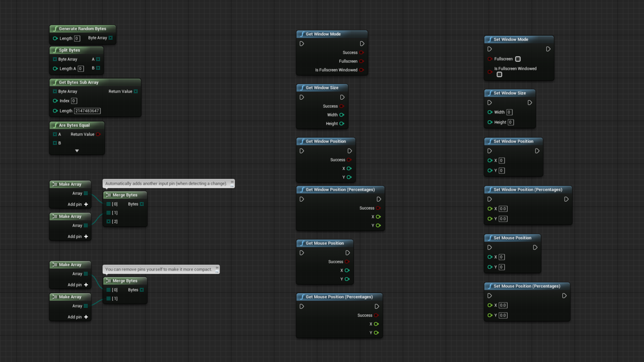This screenshot has width=644, height=362.
Task: Click Get Window Mode exec output pin
Action: coord(362,43)
